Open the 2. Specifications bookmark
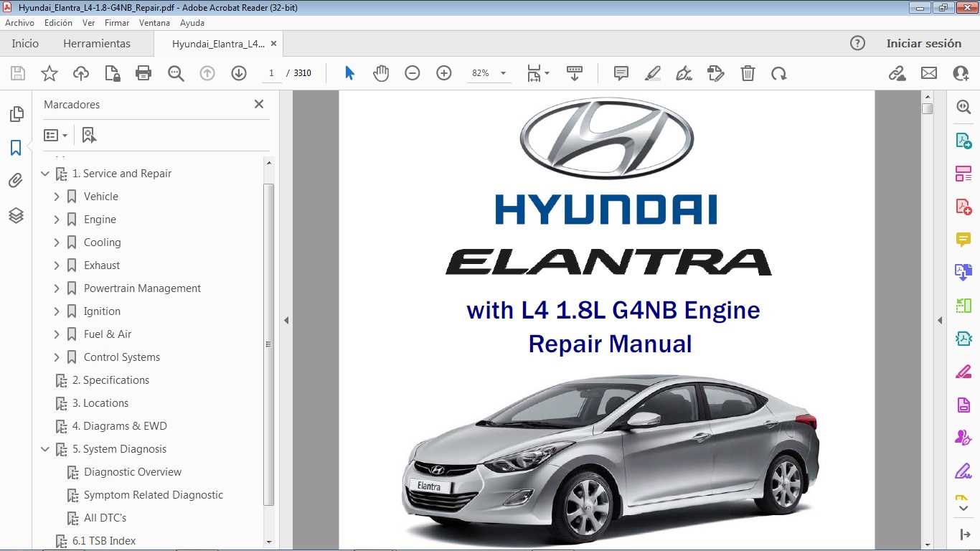980x551 pixels. coord(110,380)
